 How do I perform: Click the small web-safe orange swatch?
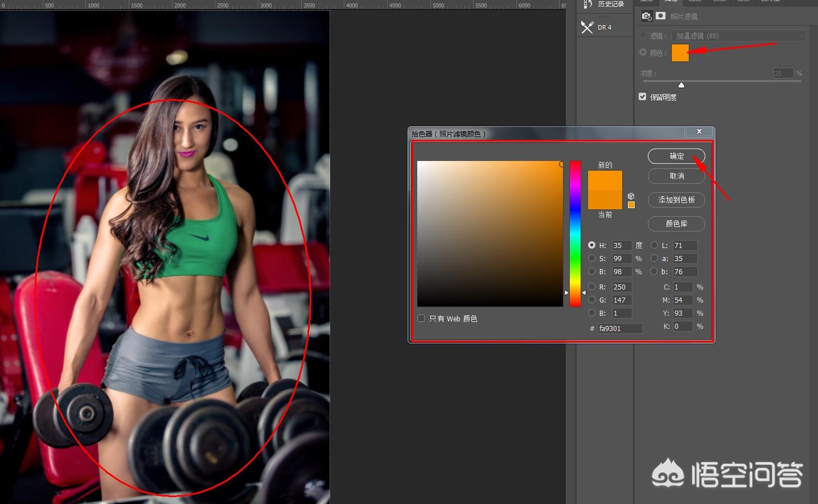pyautogui.click(x=631, y=205)
